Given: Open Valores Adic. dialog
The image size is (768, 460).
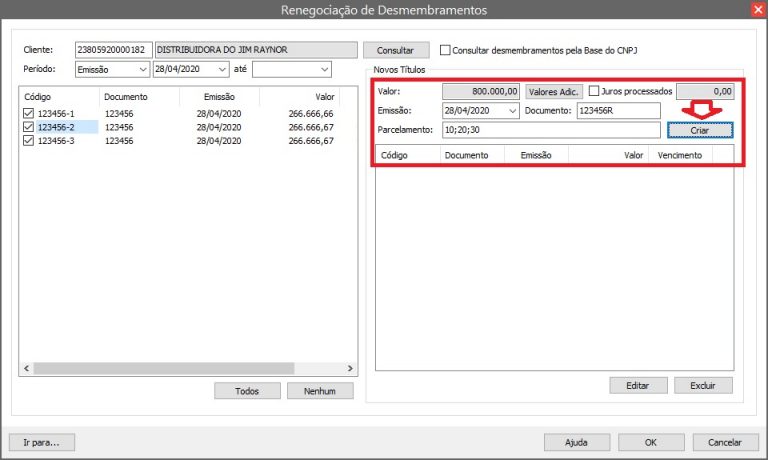Looking at the screenshot, I should point(553,92).
